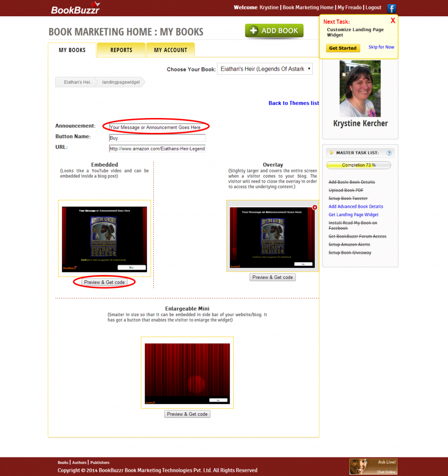Go Back to Themes list
The image size is (448, 476).
pyautogui.click(x=294, y=103)
